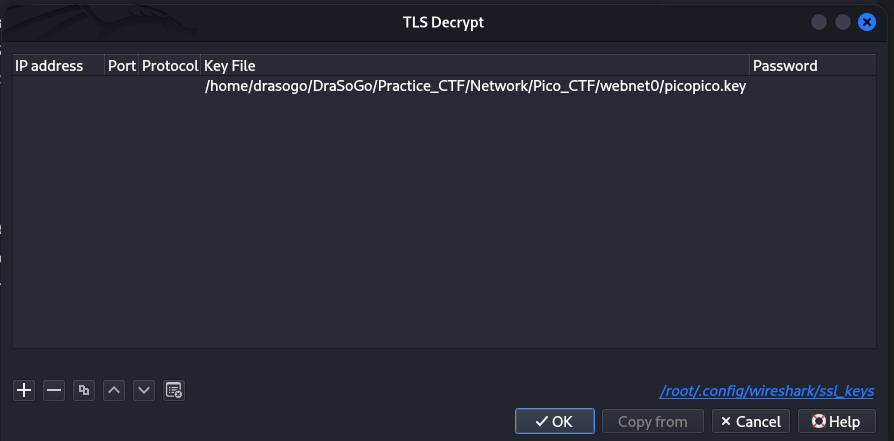Duplicate the selected entry using copy icon
894x441 pixels.
point(84,391)
